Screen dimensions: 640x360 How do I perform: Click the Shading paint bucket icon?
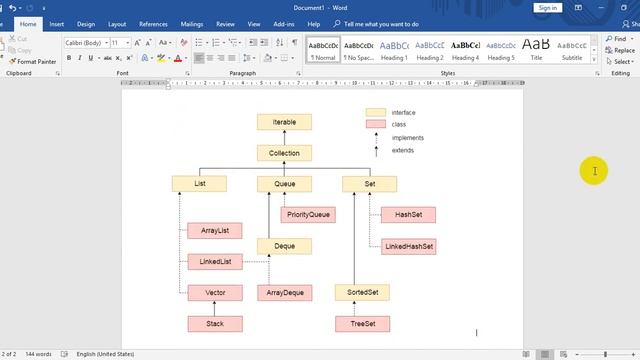[x=268, y=58]
